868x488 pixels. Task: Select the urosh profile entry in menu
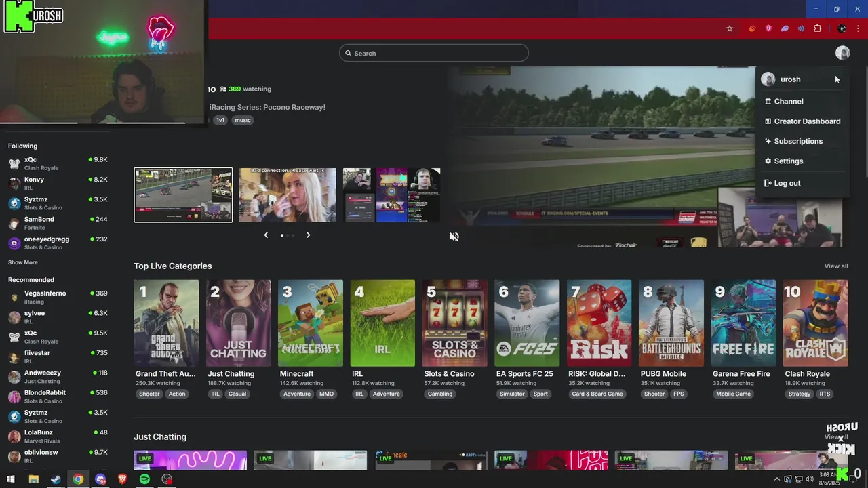(802, 79)
